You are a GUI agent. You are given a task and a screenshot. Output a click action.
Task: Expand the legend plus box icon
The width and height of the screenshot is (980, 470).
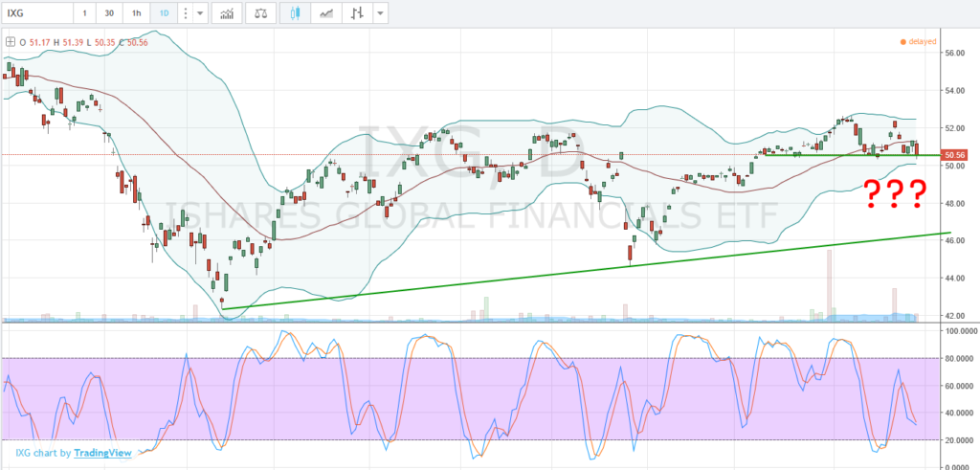[x=10, y=42]
